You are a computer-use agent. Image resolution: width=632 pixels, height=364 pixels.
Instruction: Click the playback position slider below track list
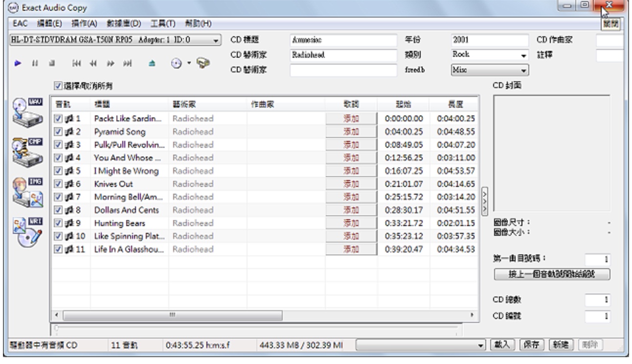click(x=257, y=328)
